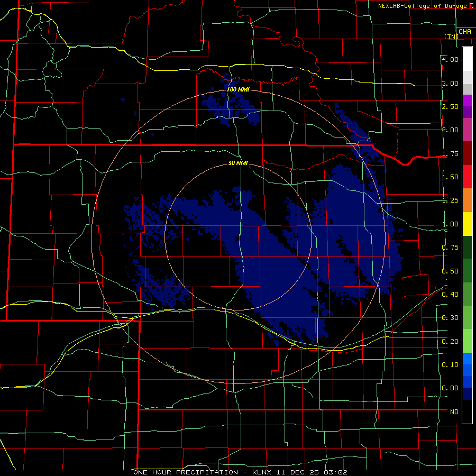Click the 1.75 scale value

point(450,153)
